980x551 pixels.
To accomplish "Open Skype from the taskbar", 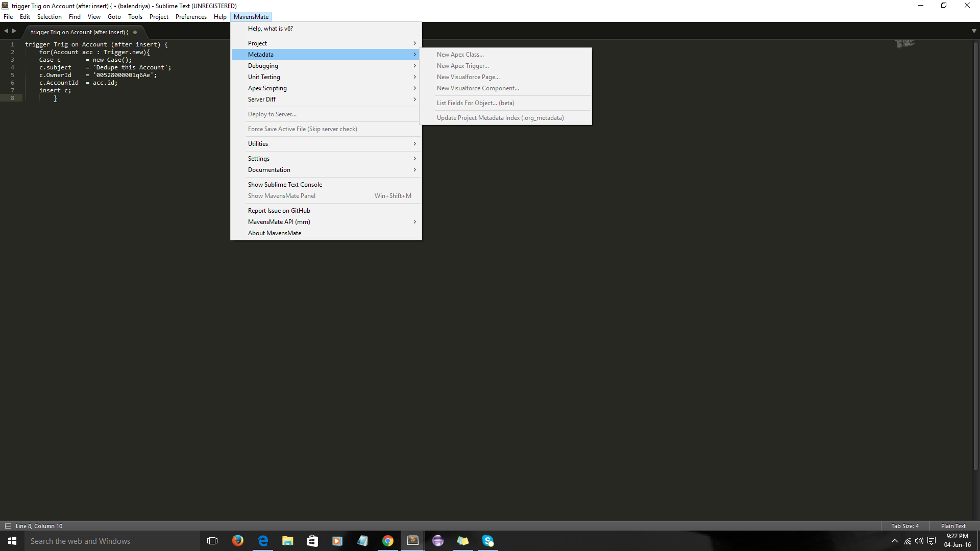I will [x=488, y=541].
